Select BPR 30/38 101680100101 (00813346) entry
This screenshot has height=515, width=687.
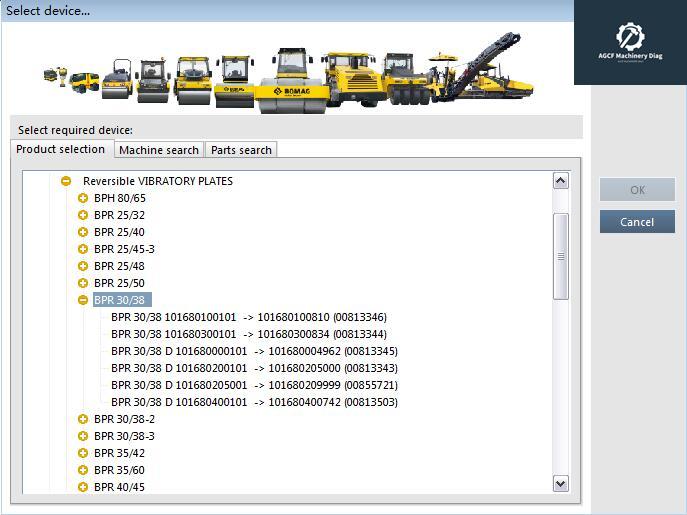(249, 317)
